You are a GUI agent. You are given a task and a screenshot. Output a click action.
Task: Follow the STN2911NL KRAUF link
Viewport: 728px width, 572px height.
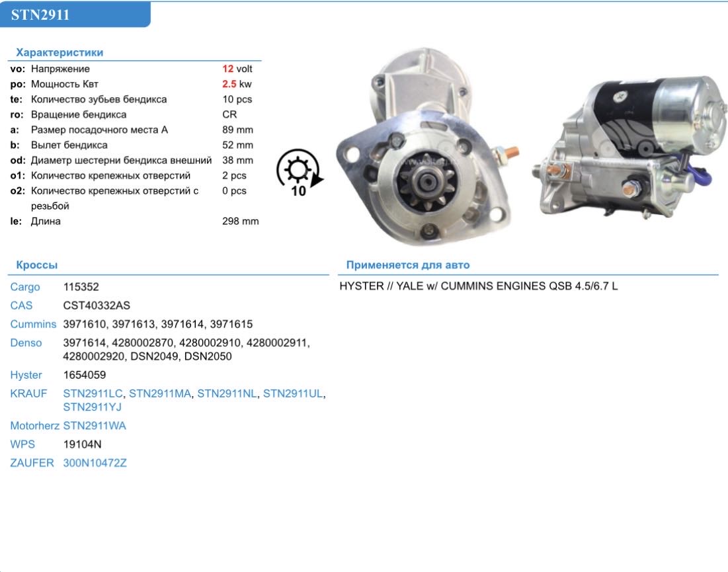click(x=227, y=393)
